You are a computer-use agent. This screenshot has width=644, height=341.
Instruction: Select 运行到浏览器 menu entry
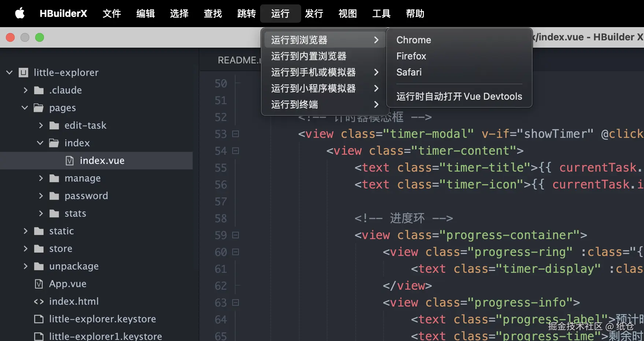tap(325, 40)
